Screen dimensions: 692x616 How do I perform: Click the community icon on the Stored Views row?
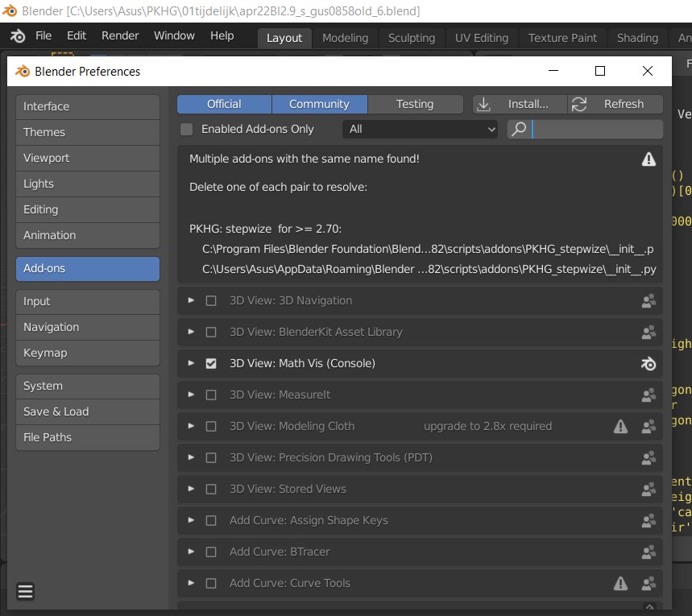(648, 489)
